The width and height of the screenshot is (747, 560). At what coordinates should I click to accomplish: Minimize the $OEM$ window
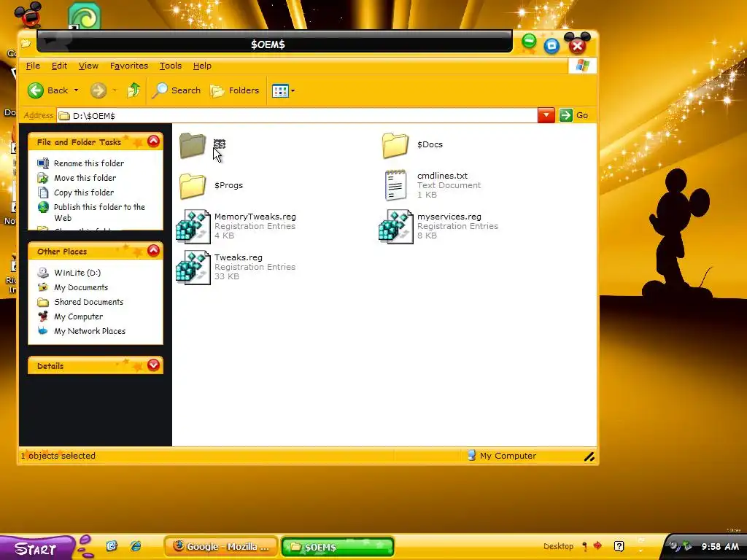[529, 42]
